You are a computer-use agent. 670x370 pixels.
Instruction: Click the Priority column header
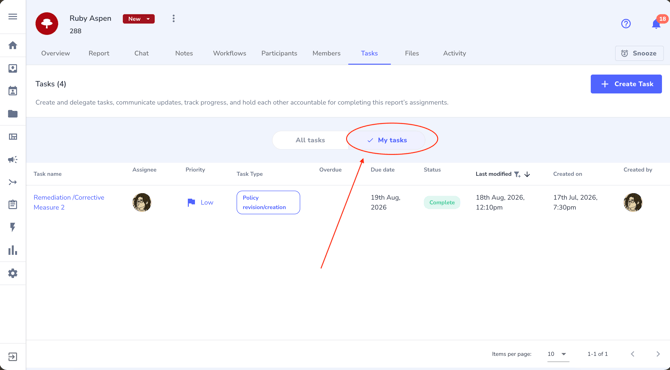195,170
